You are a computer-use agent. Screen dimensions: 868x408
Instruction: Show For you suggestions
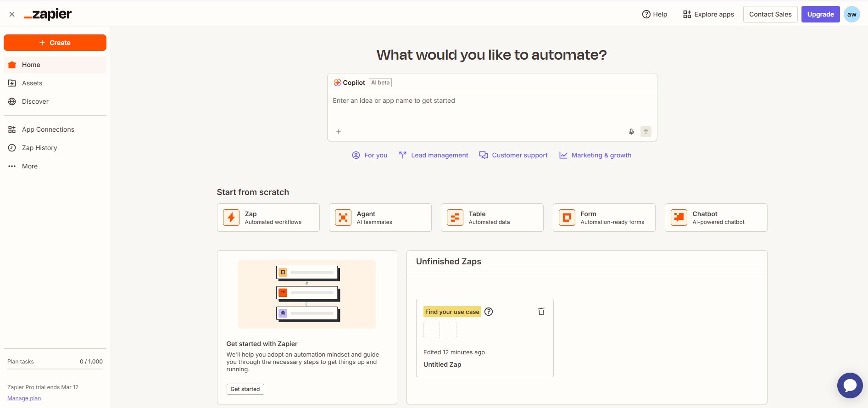coord(370,155)
